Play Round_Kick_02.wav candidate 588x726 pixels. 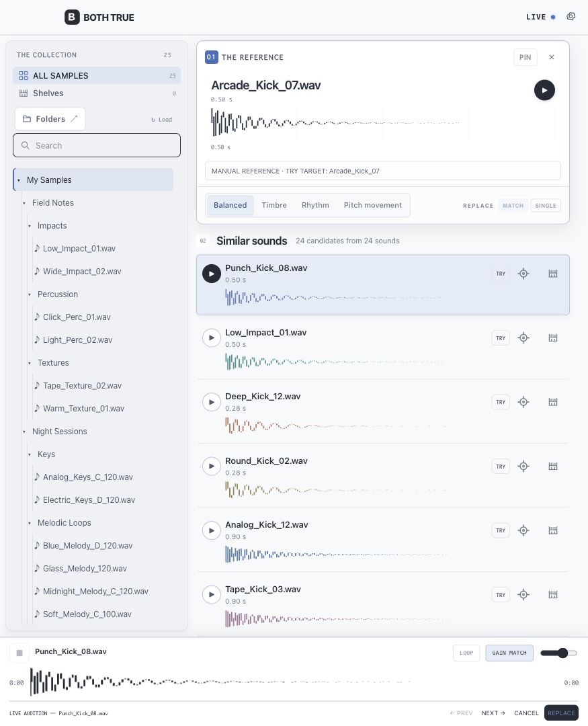pyautogui.click(x=212, y=467)
